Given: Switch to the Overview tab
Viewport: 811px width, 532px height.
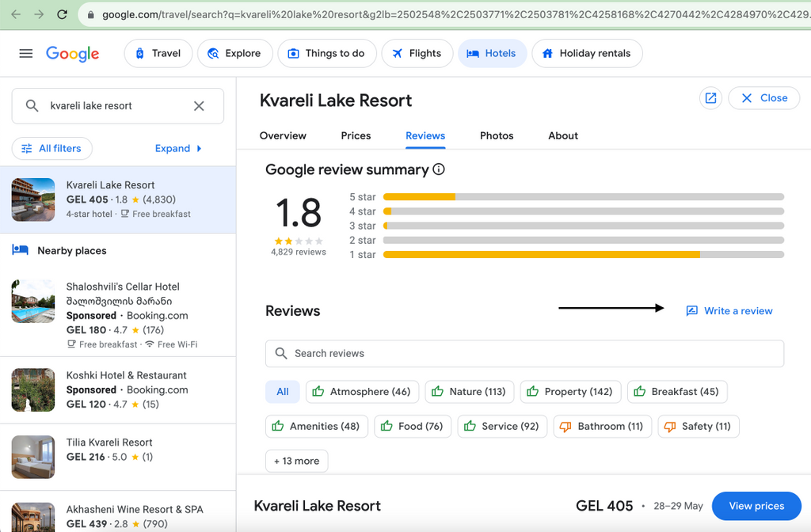Looking at the screenshot, I should coord(283,135).
